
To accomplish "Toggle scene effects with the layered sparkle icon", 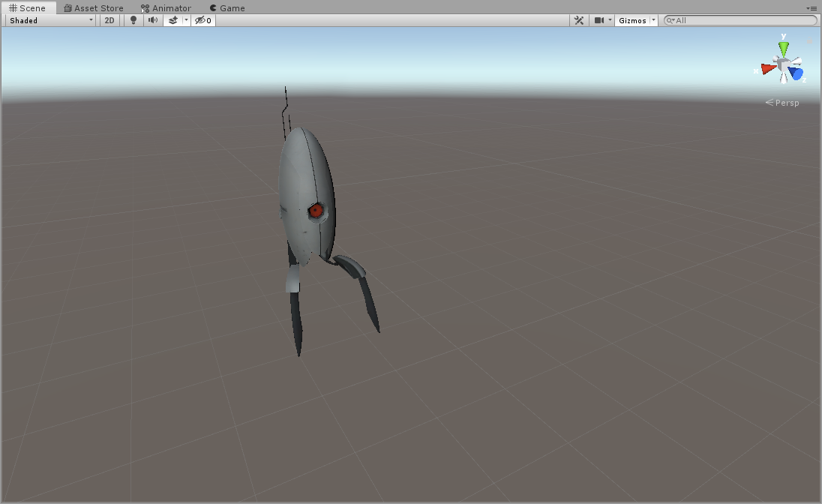I will point(173,20).
